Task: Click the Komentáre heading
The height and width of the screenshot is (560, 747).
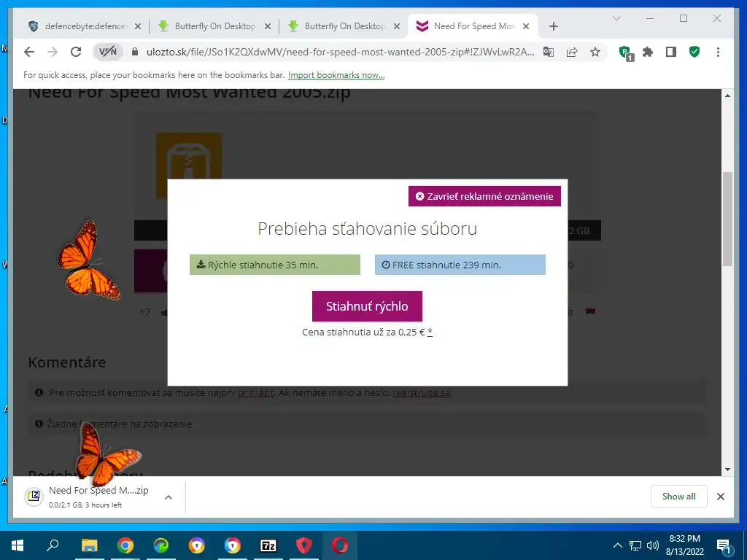Action: point(66,362)
